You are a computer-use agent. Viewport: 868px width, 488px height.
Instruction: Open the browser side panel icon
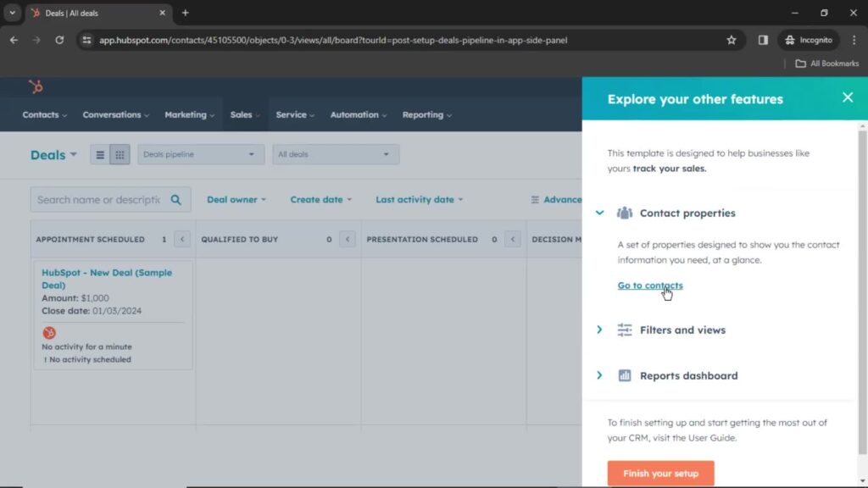tap(763, 40)
